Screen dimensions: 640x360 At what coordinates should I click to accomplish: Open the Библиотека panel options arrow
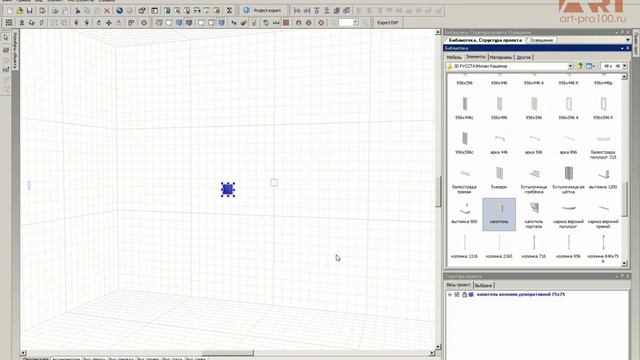click(622, 48)
